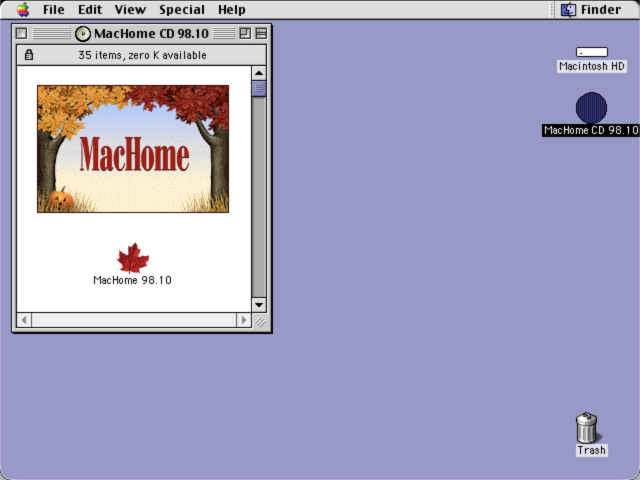Click the 'Trash' label text
Screen dimensions: 640x480
click(x=591, y=450)
